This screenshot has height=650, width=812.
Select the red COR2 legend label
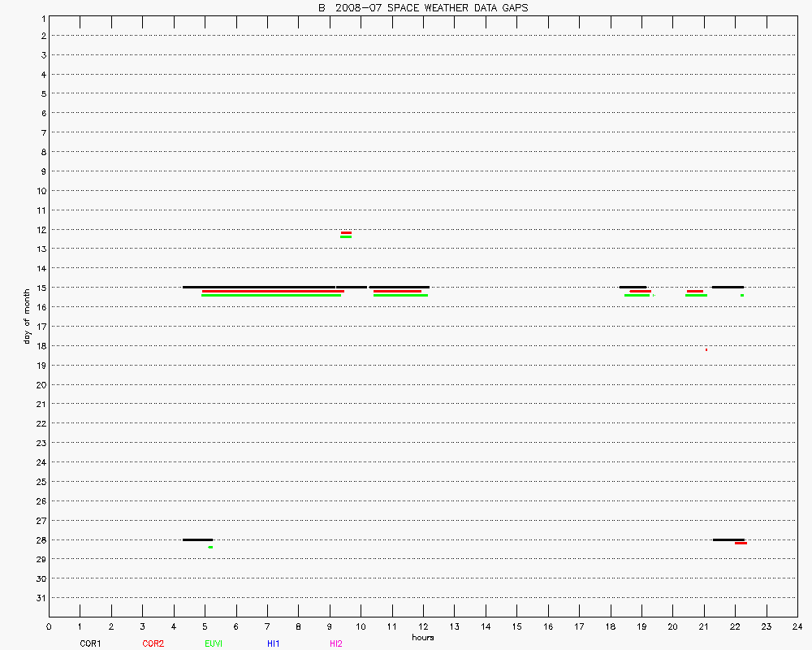click(x=153, y=643)
